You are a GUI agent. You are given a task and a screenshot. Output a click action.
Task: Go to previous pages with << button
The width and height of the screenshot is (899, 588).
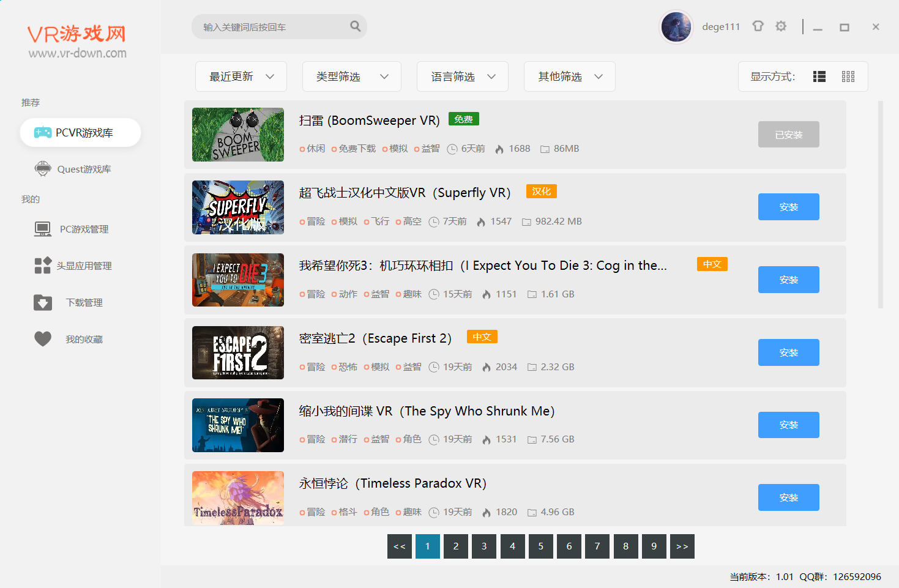[400, 546]
